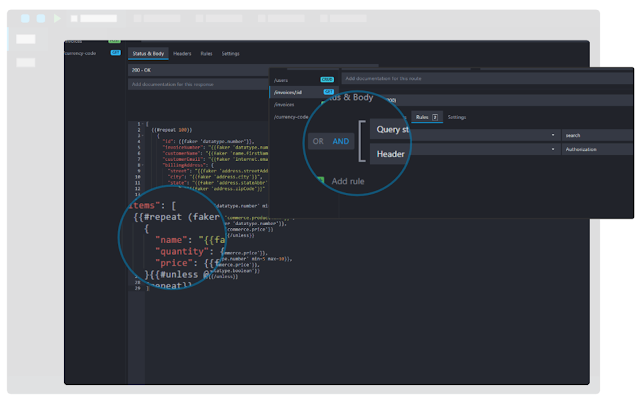Viewport: 640px width, 408px height.
Task: Collapse the billingAddress fold arrow on line 8
Action: point(142,165)
